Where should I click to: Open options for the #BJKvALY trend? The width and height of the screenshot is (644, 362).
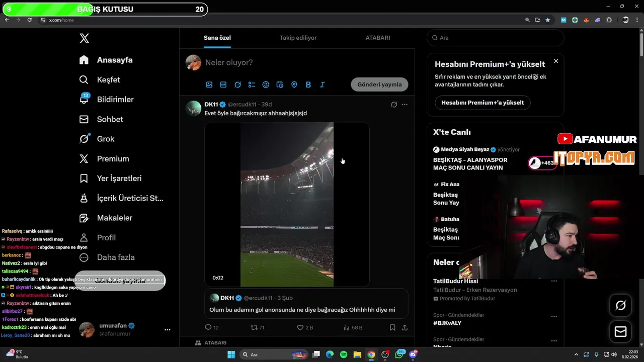click(x=554, y=316)
